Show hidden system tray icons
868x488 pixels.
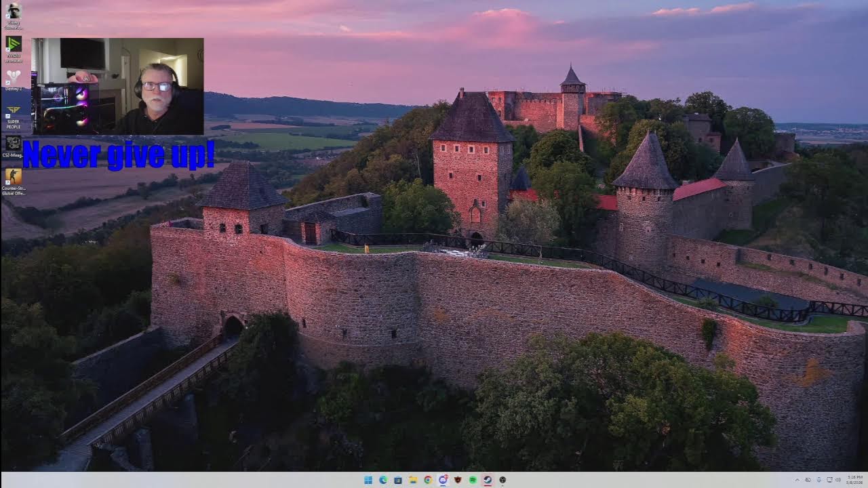point(797,480)
